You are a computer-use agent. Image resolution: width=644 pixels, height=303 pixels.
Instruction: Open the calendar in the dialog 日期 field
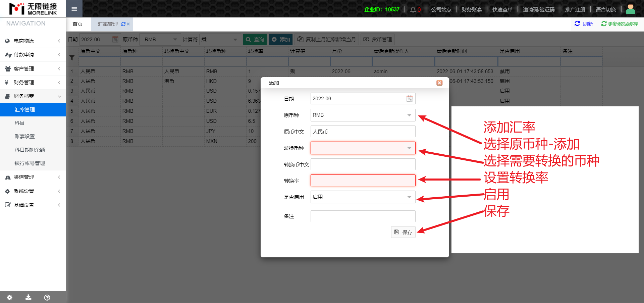pos(410,99)
